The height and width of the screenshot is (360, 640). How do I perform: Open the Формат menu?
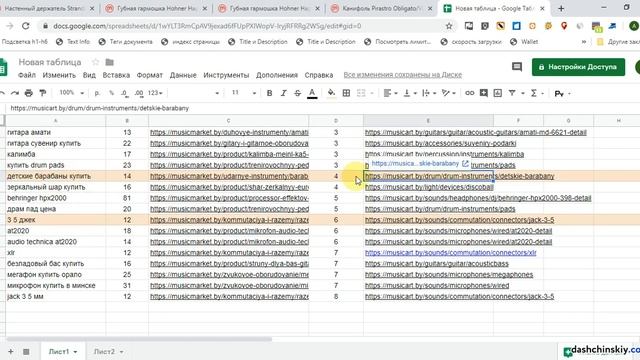click(149, 75)
